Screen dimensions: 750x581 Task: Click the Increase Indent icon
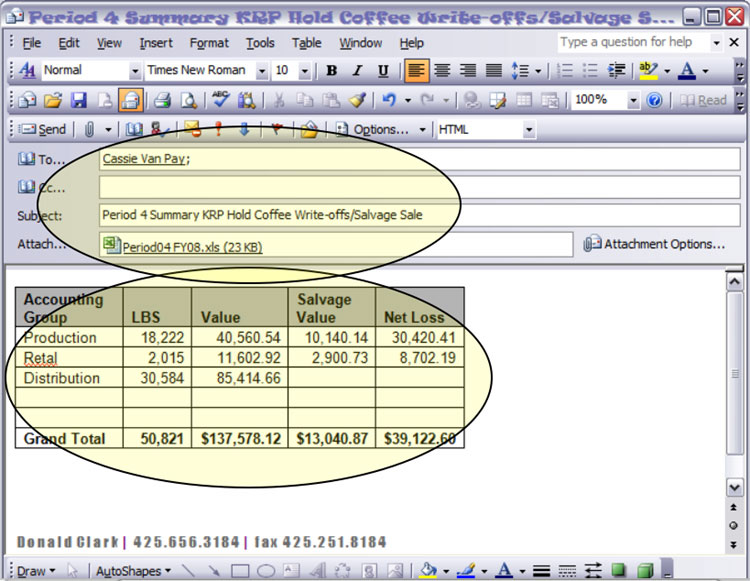coord(616,71)
